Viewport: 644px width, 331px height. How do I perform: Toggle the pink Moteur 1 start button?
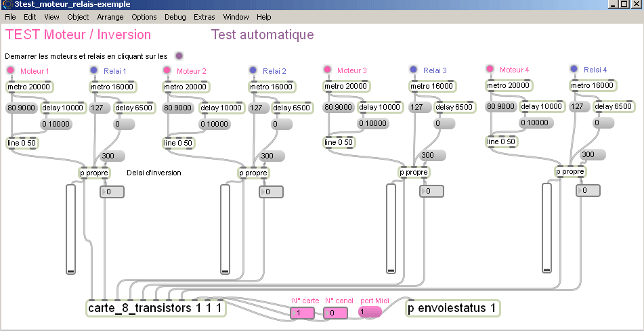click(x=10, y=70)
